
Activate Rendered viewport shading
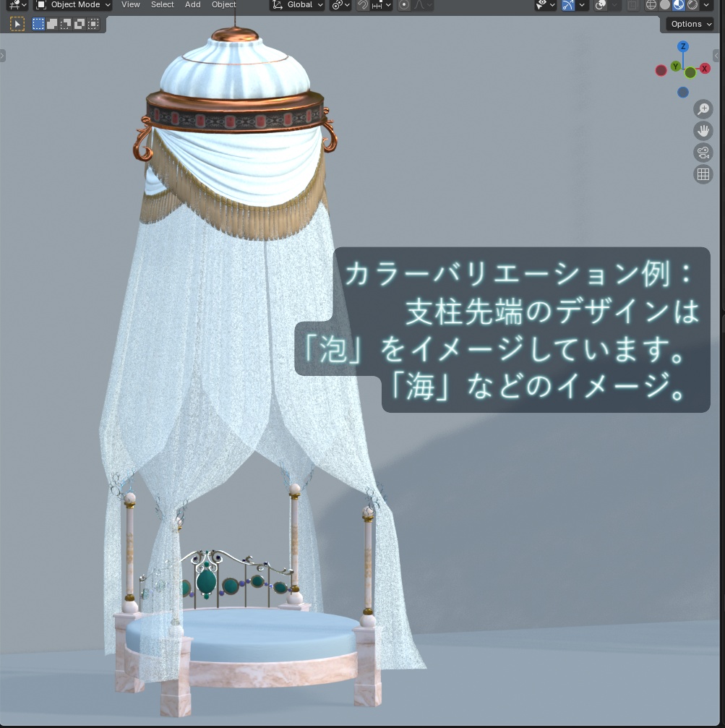pyautogui.click(x=692, y=5)
